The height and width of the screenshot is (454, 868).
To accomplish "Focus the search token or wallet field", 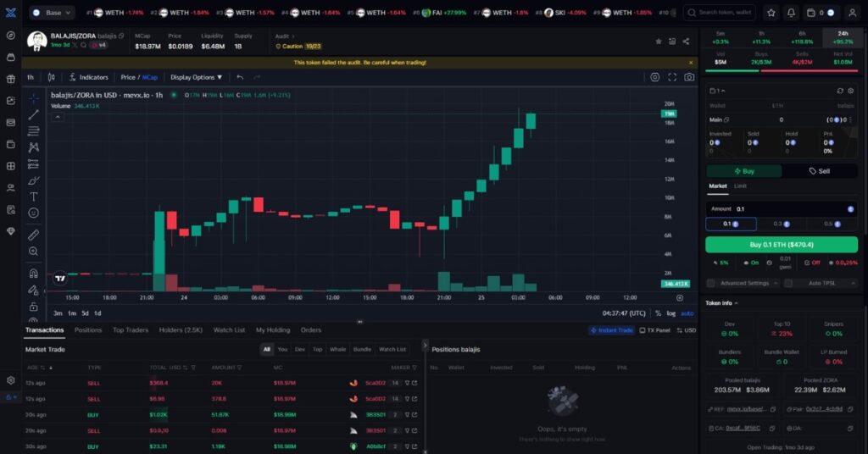I will pyautogui.click(x=721, y=12).
